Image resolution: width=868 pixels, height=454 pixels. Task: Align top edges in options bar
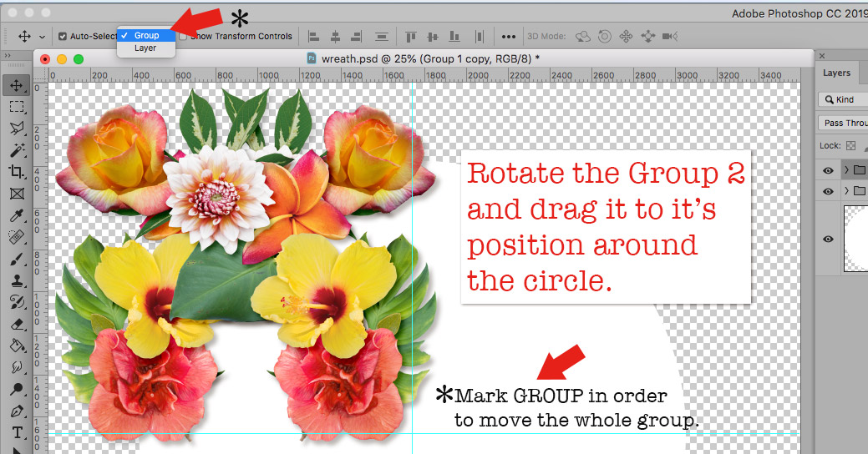[411, 37]
